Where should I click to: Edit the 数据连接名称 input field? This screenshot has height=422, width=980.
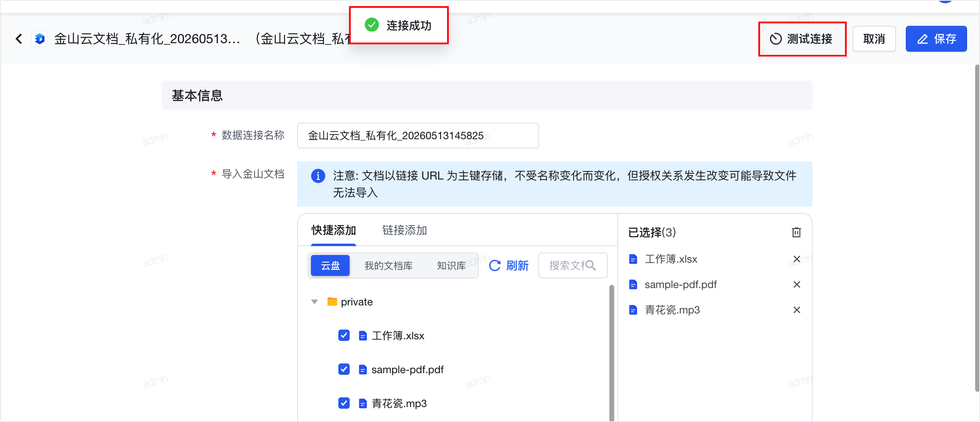[418, 136]
